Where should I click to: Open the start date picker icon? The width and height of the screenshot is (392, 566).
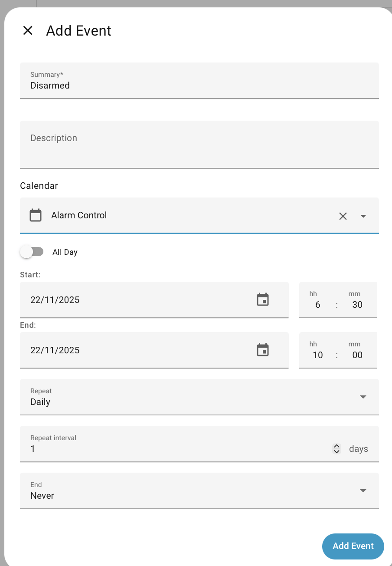pyautogui.click(x=263, y=300)
